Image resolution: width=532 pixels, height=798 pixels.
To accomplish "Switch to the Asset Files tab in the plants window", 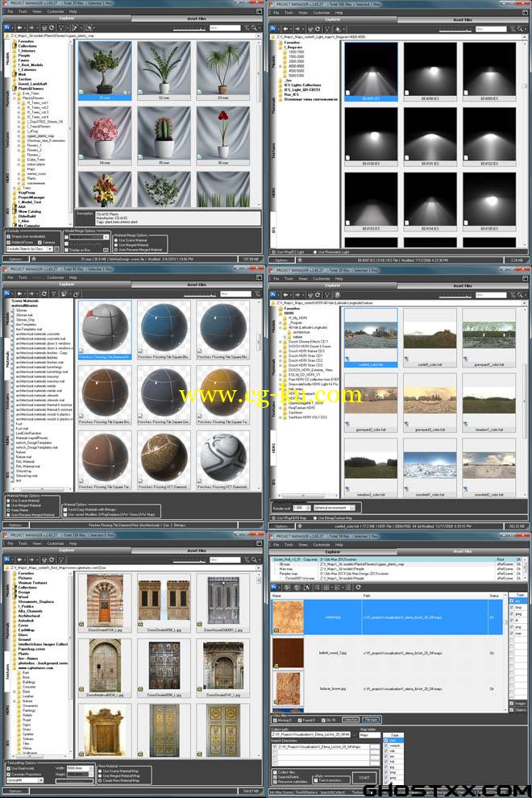I will click(x=197, y=19).
